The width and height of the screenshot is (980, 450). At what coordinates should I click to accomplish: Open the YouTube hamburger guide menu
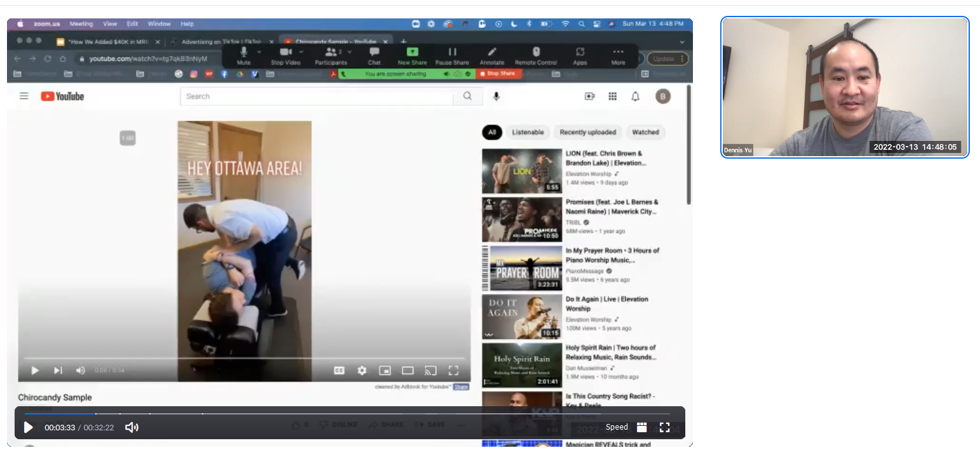click(24, 96)
